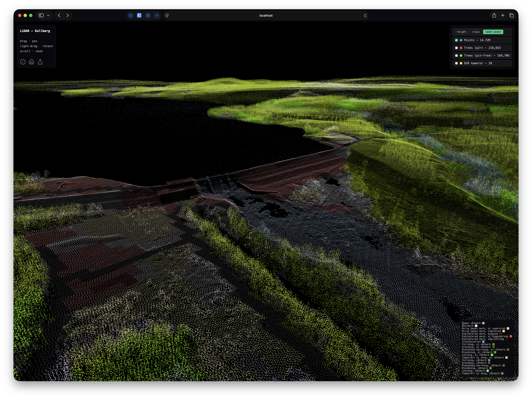Click the 'Trees (p2r) — 218,663' label
532x399 pixels.
pyautogui.click(x=482, y=48)
